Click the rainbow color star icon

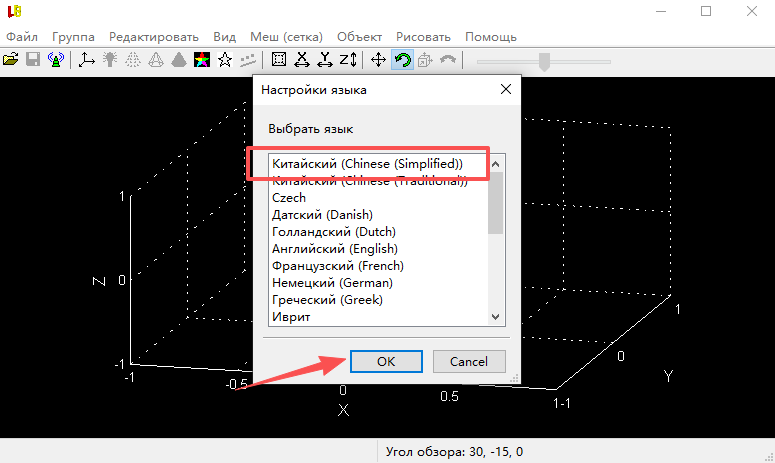(202, 60)
